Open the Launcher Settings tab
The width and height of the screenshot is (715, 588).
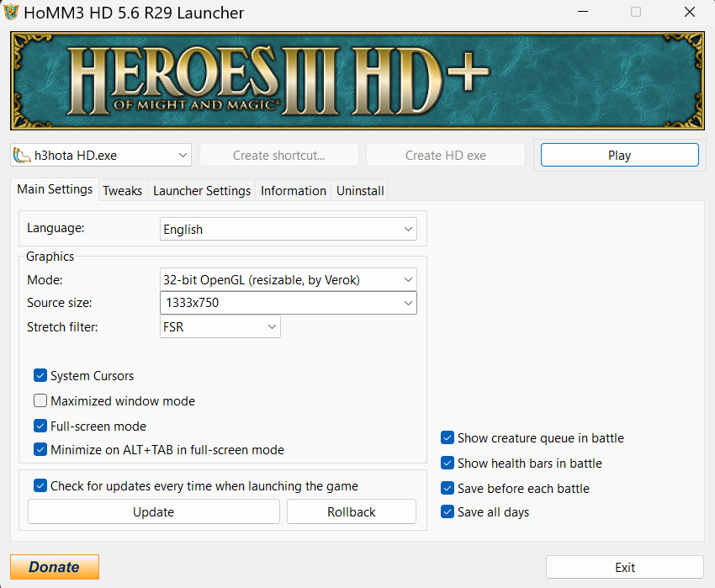pyautogui.click(x=201, y=190)
